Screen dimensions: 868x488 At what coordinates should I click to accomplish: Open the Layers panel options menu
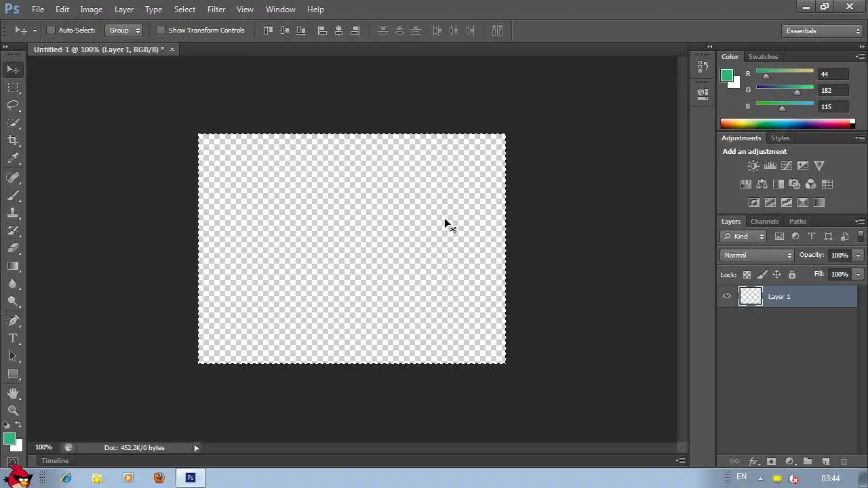[860, 222]
